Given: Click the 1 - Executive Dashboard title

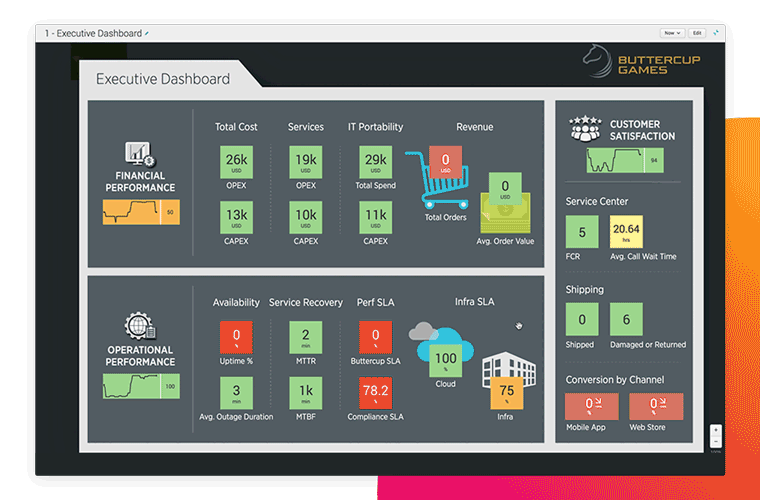Looking at the screenshot, I should (x=93, y=33).
